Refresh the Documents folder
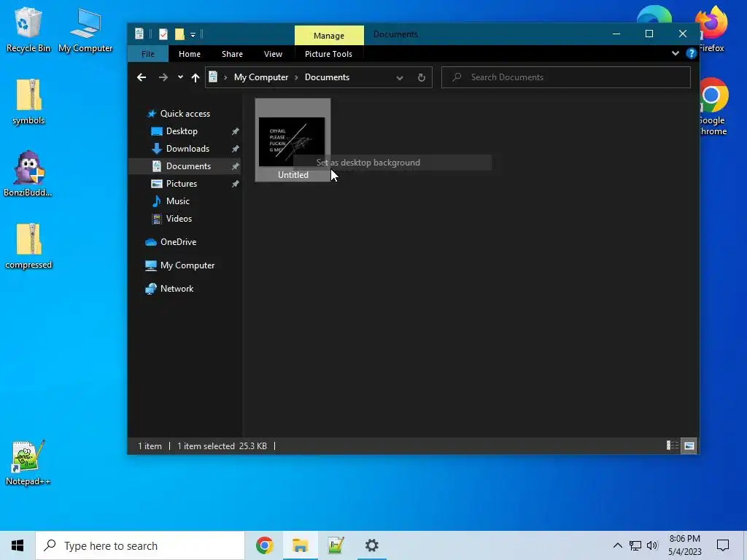Viewport: 747px width, 560px height. 421,77
